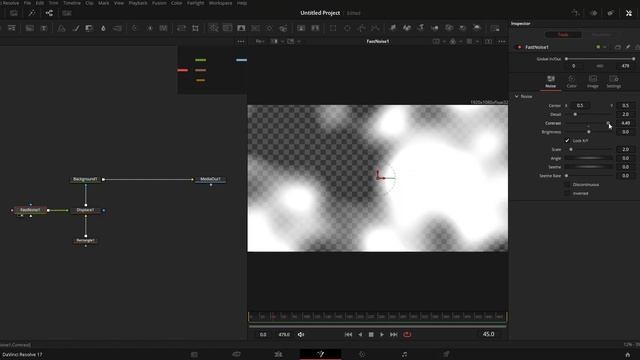Click the Scale value field

click(625, 149)
